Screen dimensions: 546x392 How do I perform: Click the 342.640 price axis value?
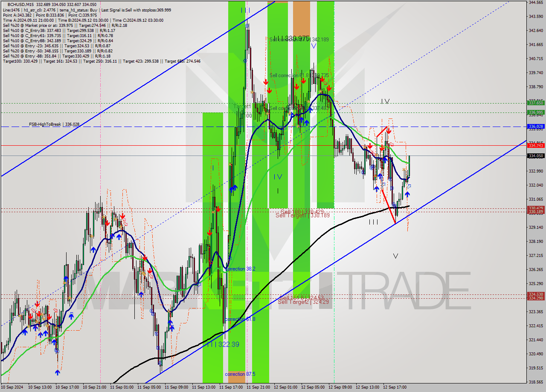(536, 30)
